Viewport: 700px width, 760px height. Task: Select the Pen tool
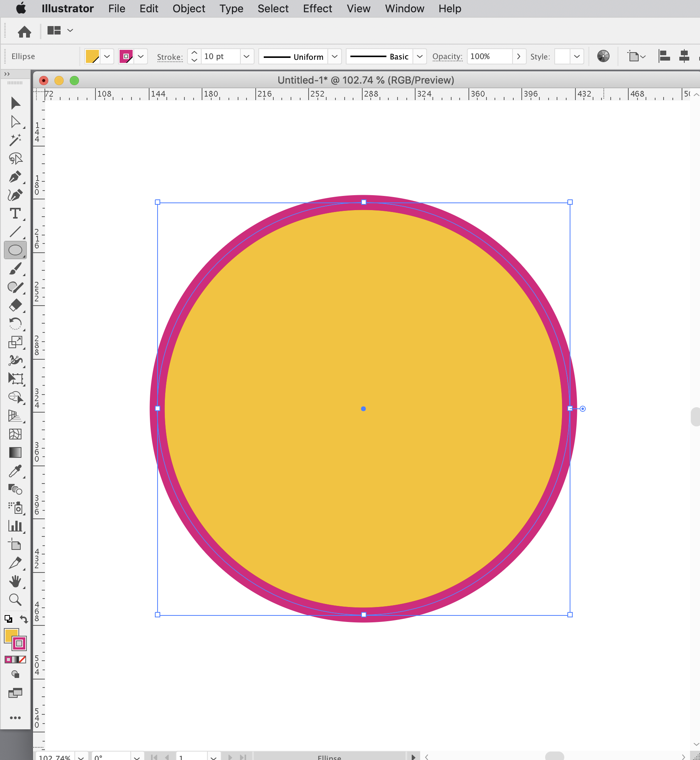[15, 176]
